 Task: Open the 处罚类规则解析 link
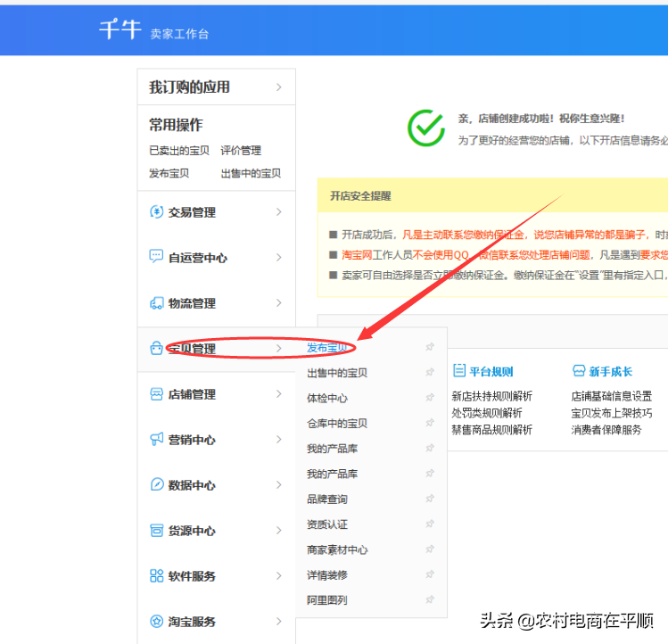click(x=487, y=413)
